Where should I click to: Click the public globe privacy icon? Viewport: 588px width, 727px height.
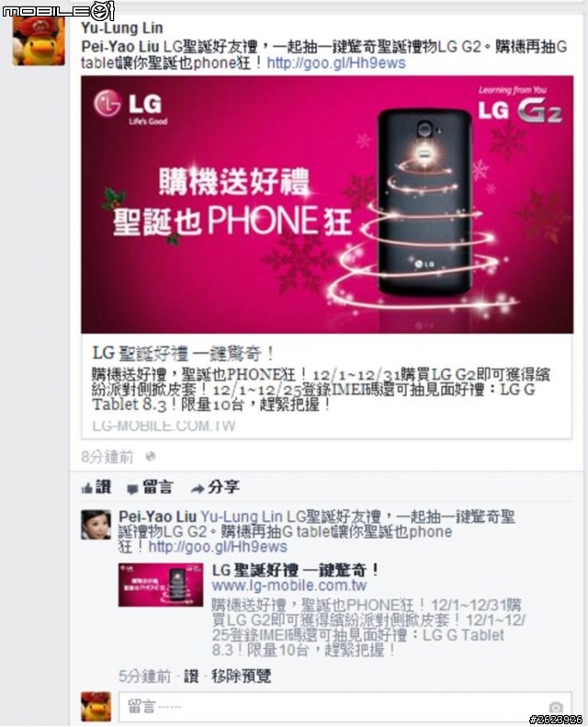coord(150,457)
